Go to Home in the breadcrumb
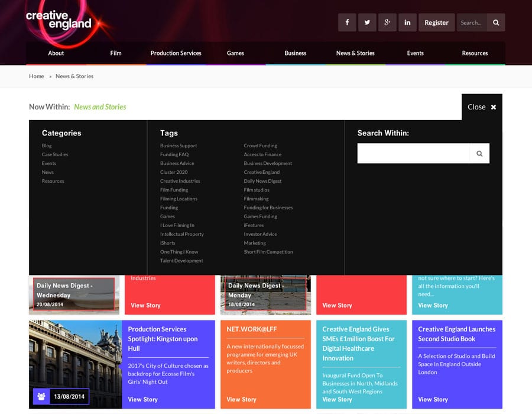 37,76
